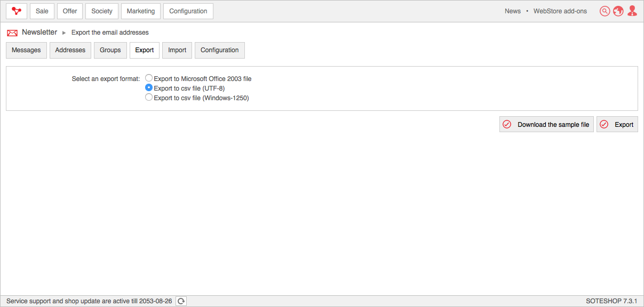
Task: Switch to the Import tab
Action: click(177, 50)
